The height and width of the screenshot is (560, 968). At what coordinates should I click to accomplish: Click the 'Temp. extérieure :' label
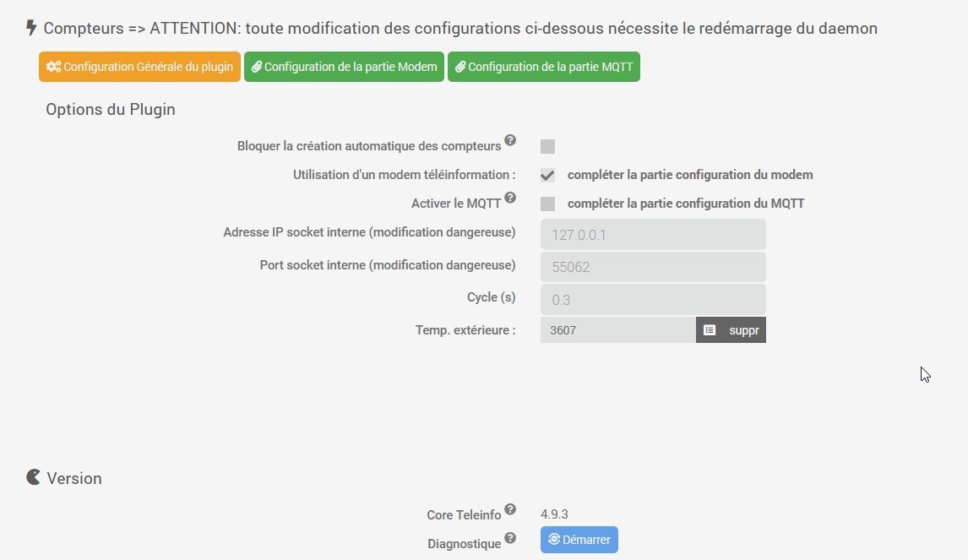(465, 330)
